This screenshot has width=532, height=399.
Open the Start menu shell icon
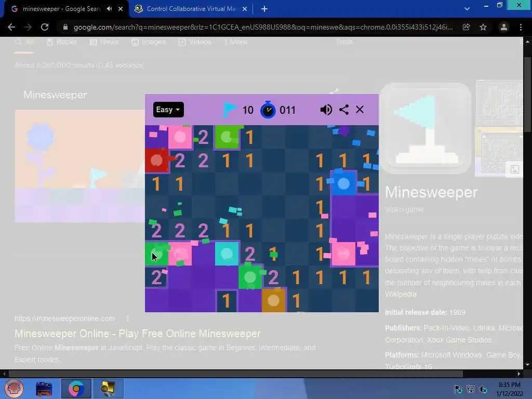coord(14,389)
